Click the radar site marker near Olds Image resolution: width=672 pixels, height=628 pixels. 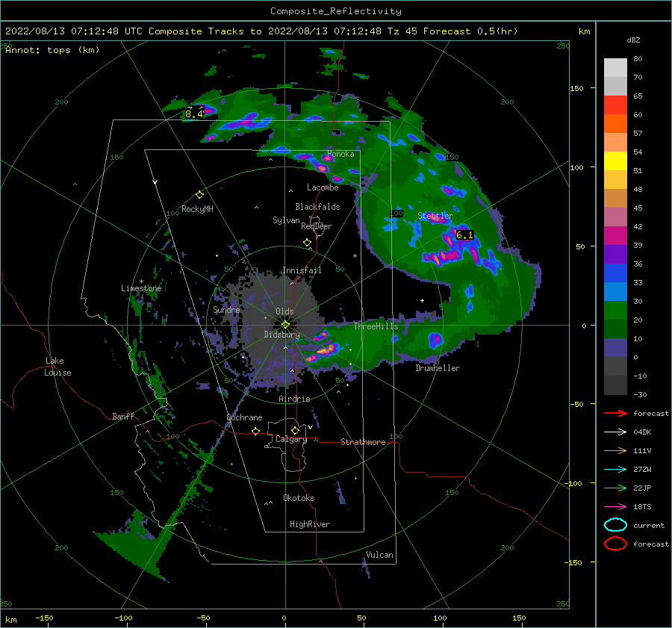click(285, 325)
